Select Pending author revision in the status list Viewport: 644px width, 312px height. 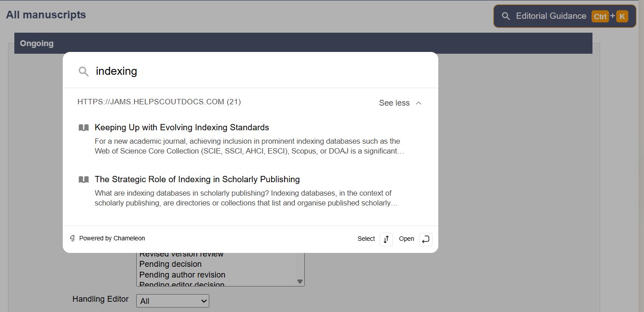pyautogui.click(x=182, y=274)
